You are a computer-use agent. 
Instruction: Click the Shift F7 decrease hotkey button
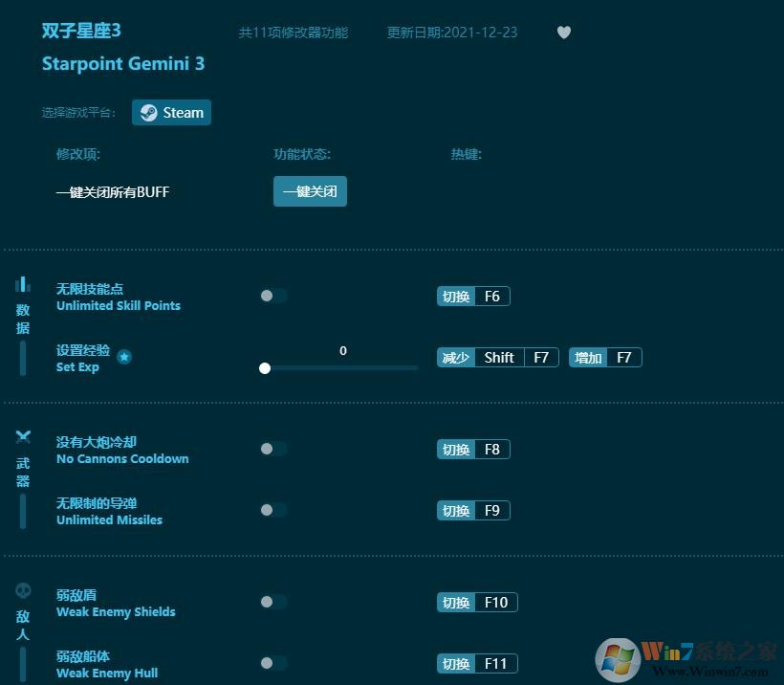pos(497,357)
